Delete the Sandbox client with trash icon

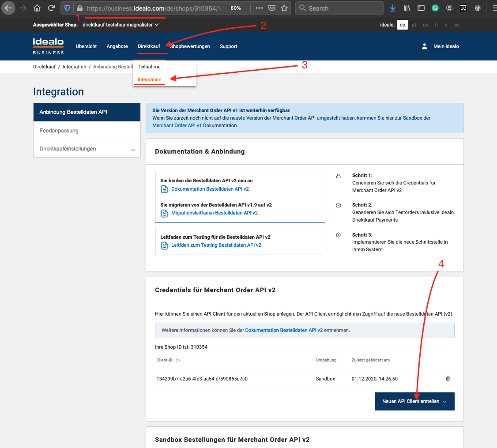coord(448,379)
